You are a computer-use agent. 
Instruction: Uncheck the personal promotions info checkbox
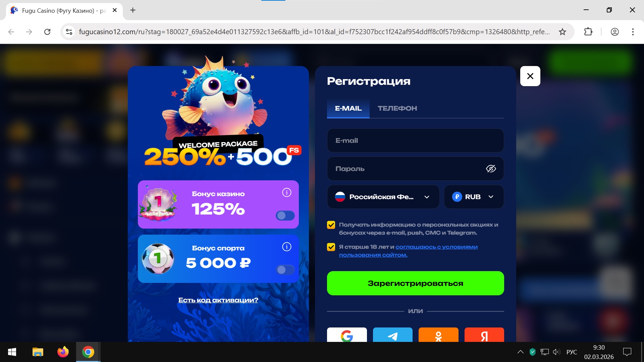coord(331,225)
